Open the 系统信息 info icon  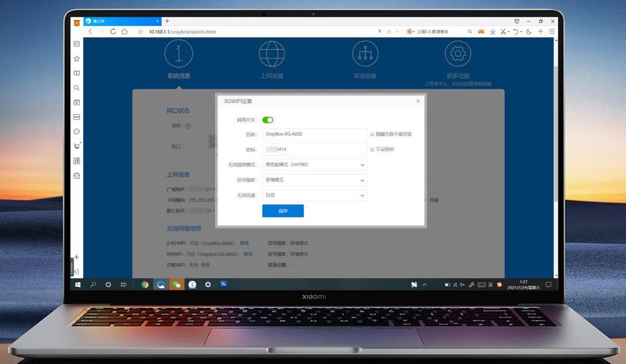(179, 54)
